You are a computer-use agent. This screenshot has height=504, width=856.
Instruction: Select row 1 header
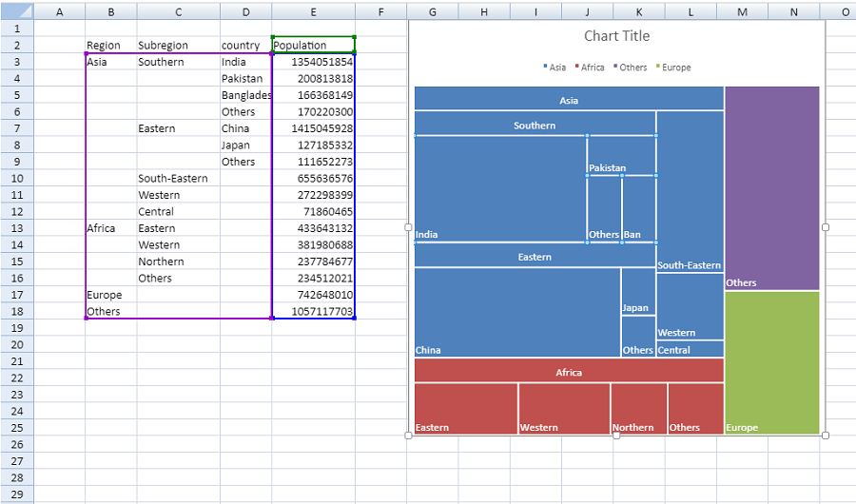click(16, 29)
